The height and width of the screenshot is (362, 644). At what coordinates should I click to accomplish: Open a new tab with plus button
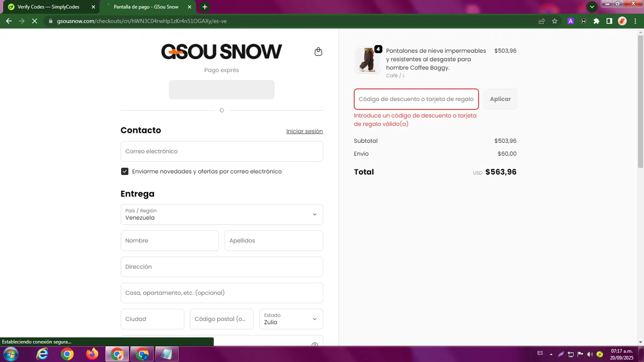[x=205, y=7]
